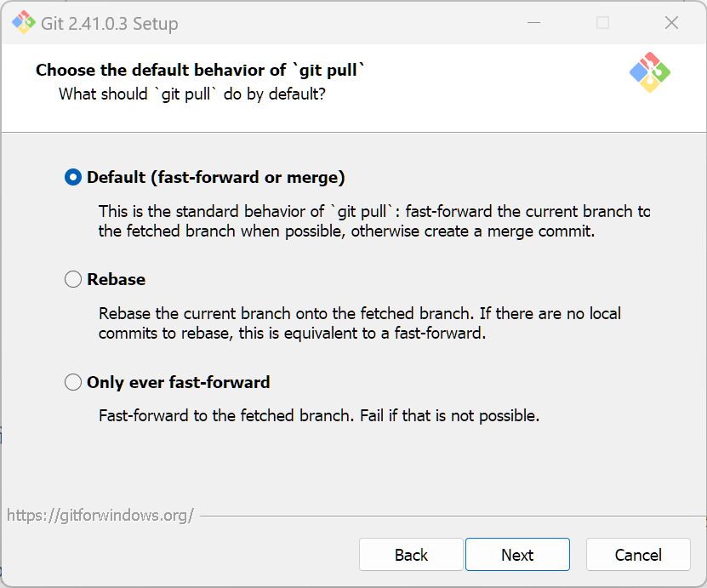
Task: Click the "What should git pull do" subtitle
Action: click(x=191, y=94)
